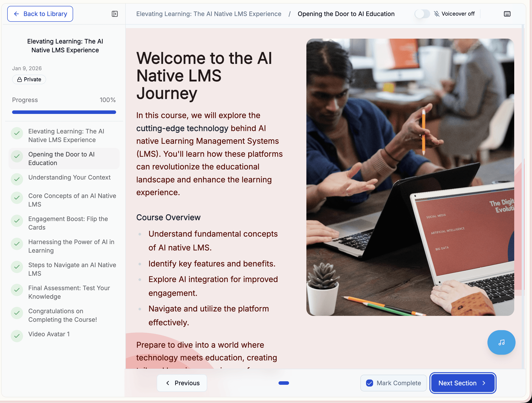This screenshot has width=532, height=403.
Task: Click checkmark icon next to Understanding Your Context
Action: click(17, 179)
